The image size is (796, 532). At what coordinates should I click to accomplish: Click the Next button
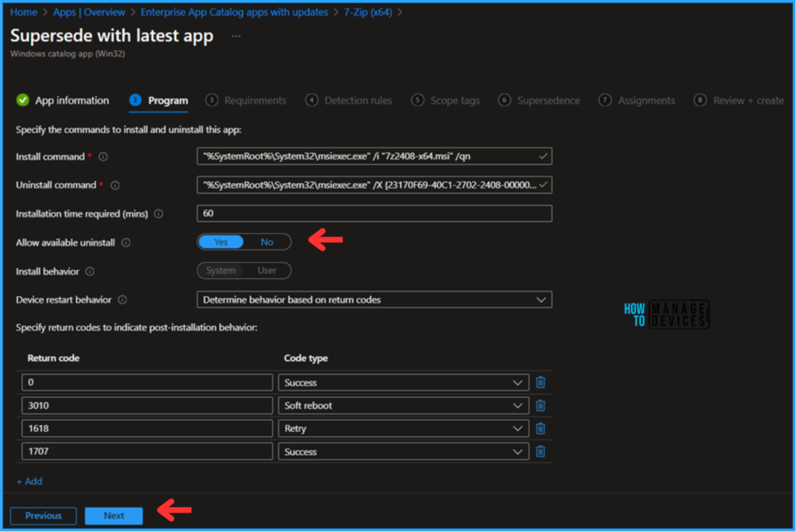tap(113, 516)
